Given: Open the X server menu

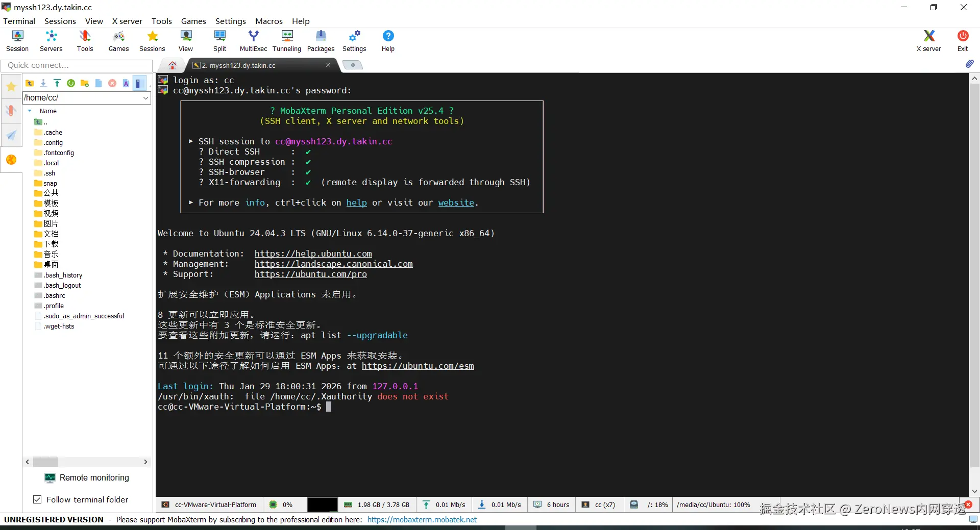Looking at the screenshot, I should pyautogui.click(x=127, y=21).
